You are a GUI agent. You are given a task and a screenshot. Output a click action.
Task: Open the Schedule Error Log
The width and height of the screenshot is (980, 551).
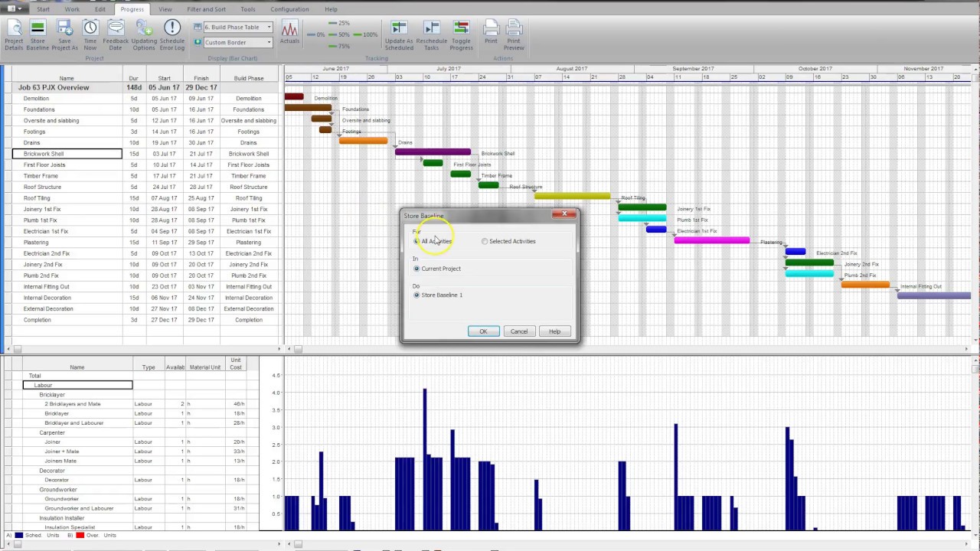(x=172, y=34)
